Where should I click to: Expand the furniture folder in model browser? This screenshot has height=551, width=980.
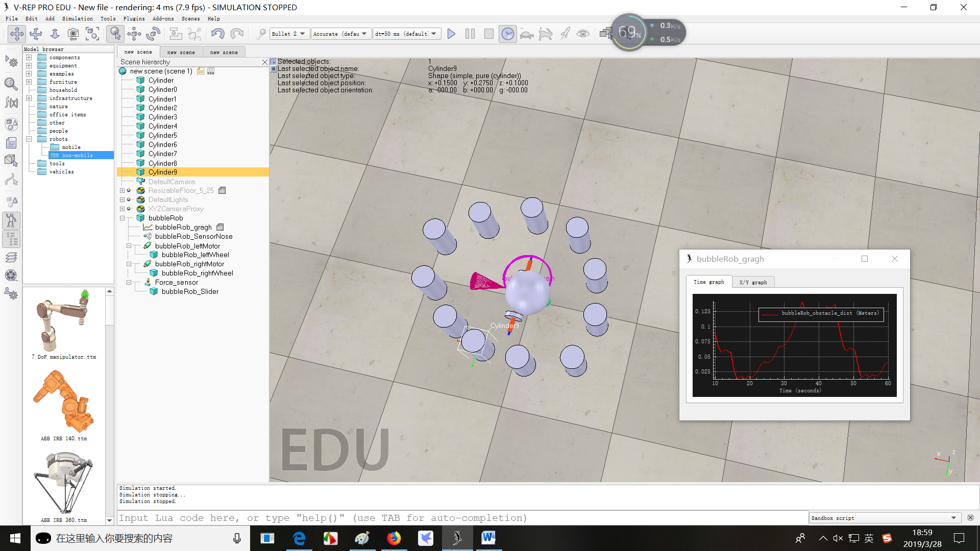pos(29,82)
